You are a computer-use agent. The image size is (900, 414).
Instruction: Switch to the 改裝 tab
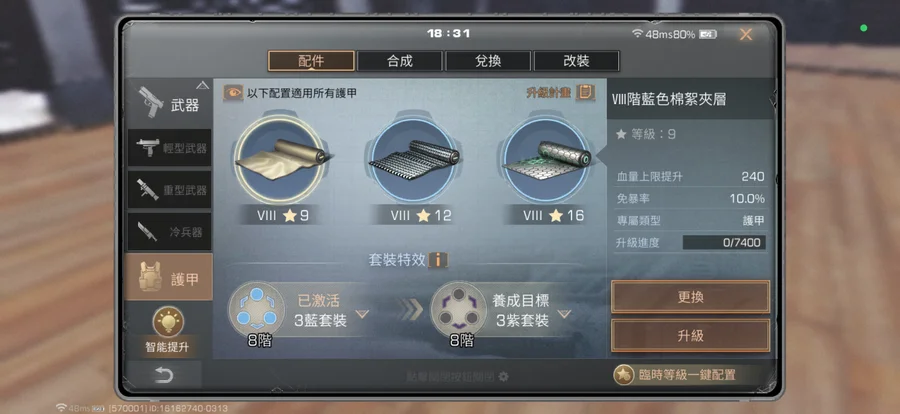click(576, 61)
